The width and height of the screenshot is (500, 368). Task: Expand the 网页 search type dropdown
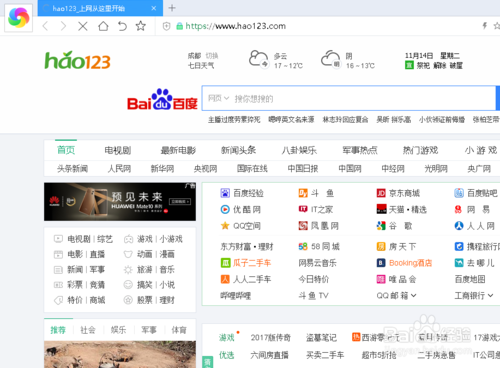pos(218,98)
